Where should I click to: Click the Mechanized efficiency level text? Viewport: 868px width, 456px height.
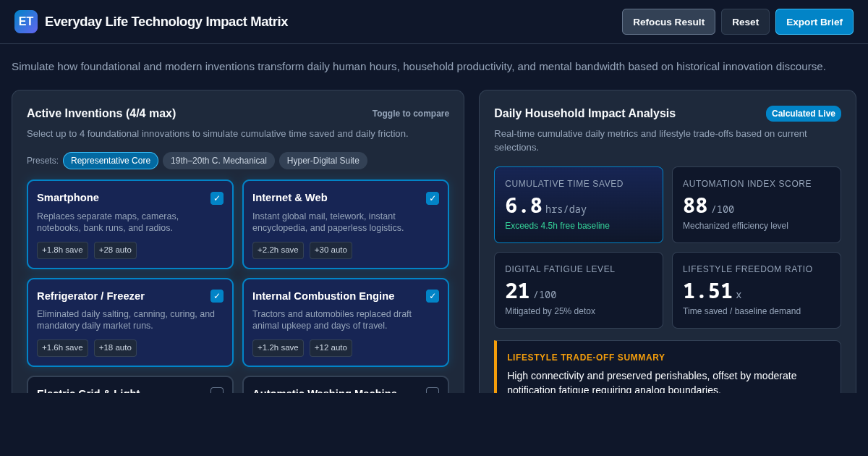coord(736,226)
